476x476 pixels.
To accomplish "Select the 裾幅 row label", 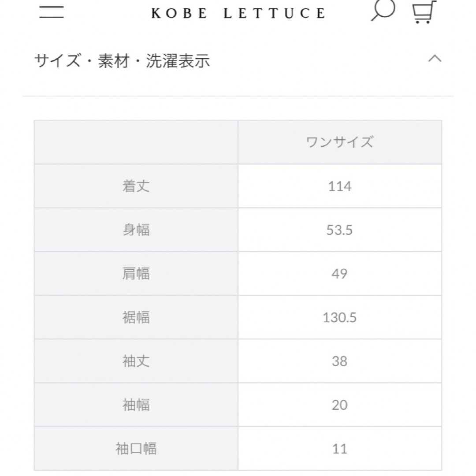I will click(136, 317).
